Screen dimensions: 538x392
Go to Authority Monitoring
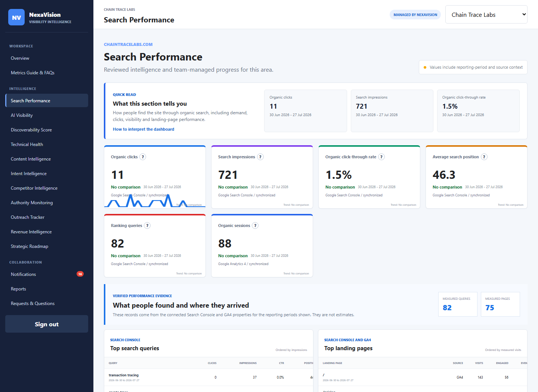(47, 203)
